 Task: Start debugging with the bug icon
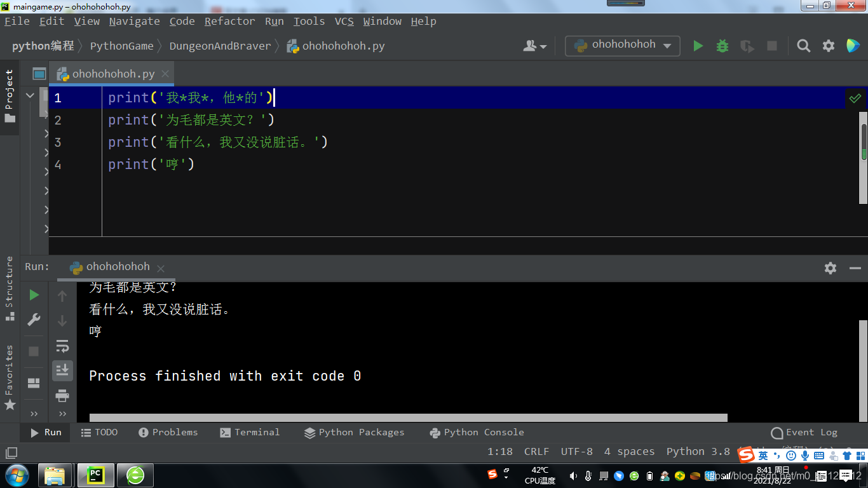click(722, 46)
